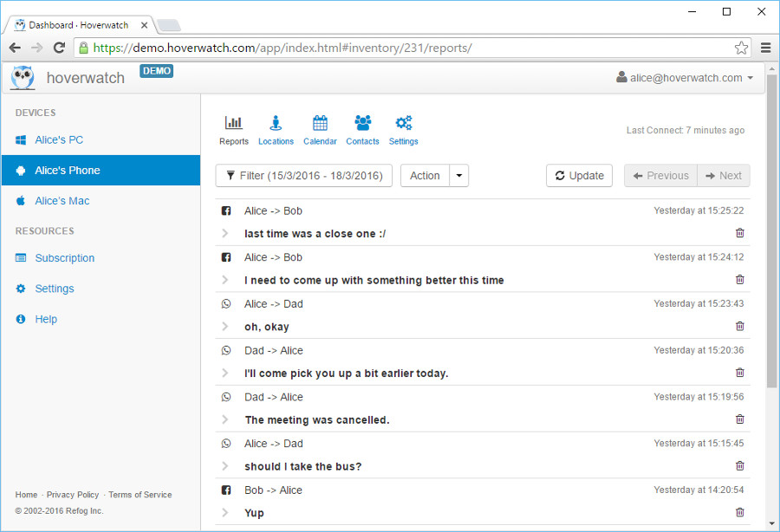Image resolution: width=780 pixels, height=532 pixels.
Task: Open the device Settings gears icon
Action: (403, 123)
